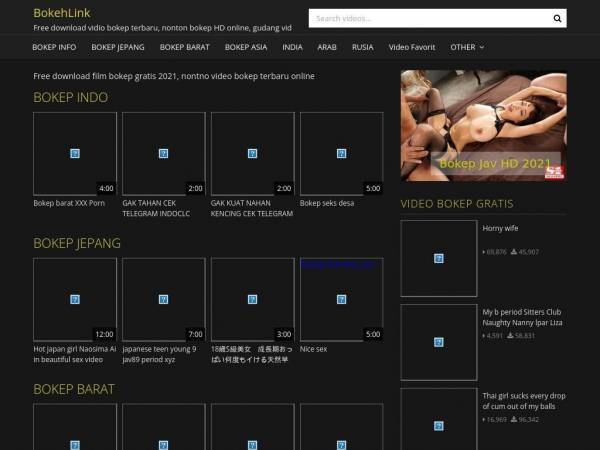
Task: Open the 4:00 thumbnail in BOKEP INDO
Action: (x=75, y=153)
